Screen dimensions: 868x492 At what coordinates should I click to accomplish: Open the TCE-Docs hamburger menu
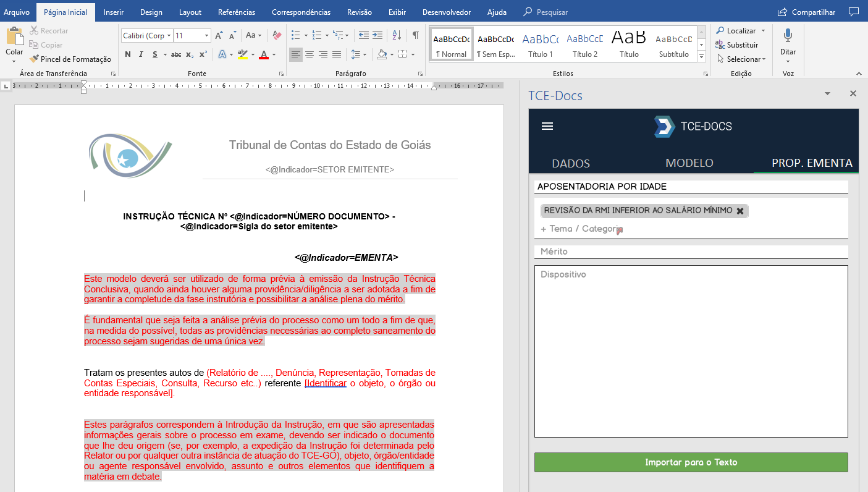[547, 126]
